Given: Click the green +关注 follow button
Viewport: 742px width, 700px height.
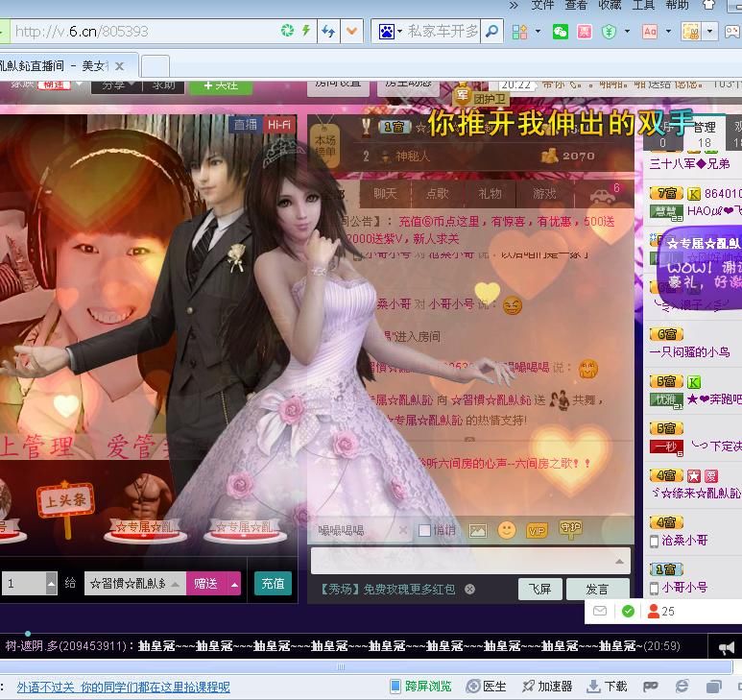Looking at the screenshot, I should coord(221,85).
